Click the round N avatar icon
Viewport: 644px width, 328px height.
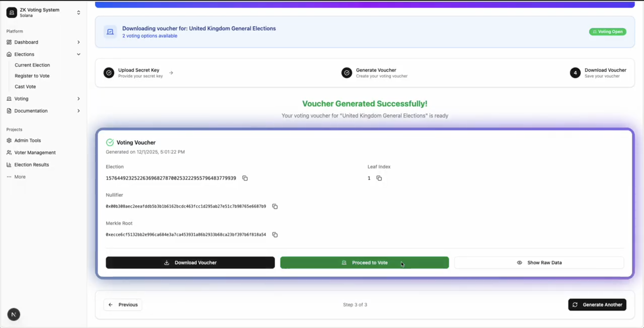pyautogui.click(x=14, y=314)
